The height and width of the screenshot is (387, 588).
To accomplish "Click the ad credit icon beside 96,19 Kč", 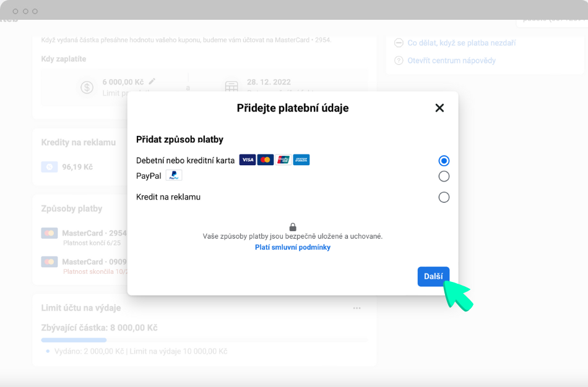I will point(50,167).
